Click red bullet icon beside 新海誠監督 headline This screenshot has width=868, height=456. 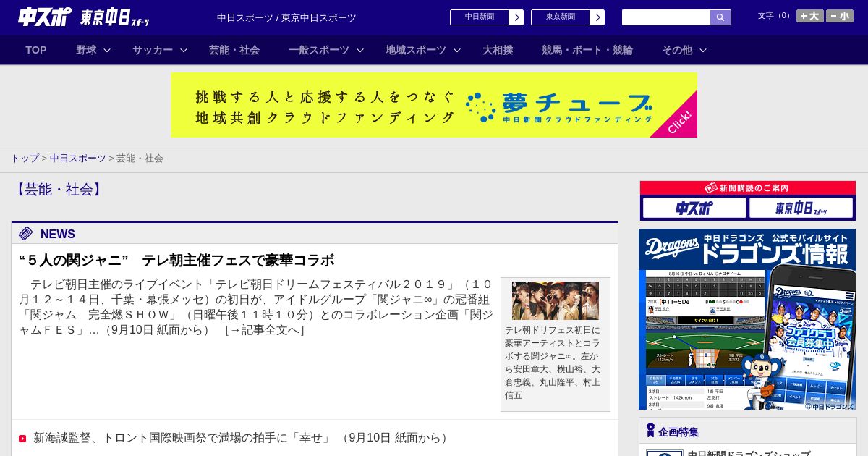pos(22,439)
